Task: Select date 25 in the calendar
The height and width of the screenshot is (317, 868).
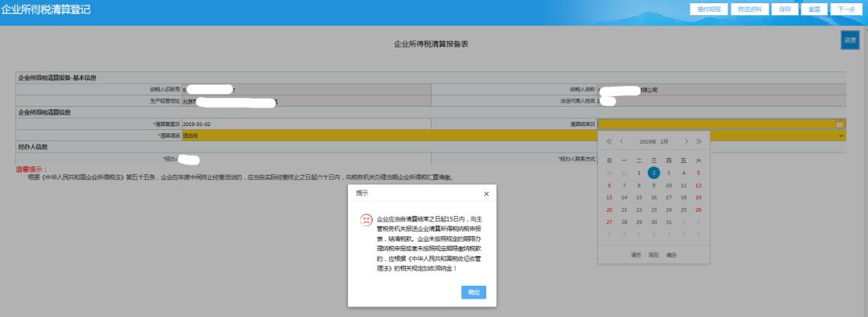Action: 684,209
